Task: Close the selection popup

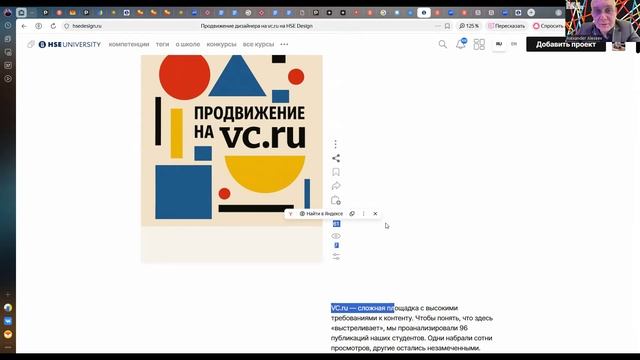Action: (x=376, y=213)
